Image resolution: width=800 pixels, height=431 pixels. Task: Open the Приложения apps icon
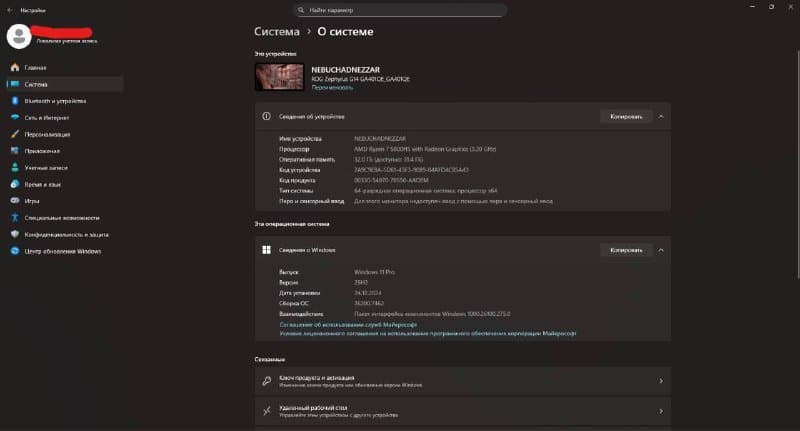[15, 151]
